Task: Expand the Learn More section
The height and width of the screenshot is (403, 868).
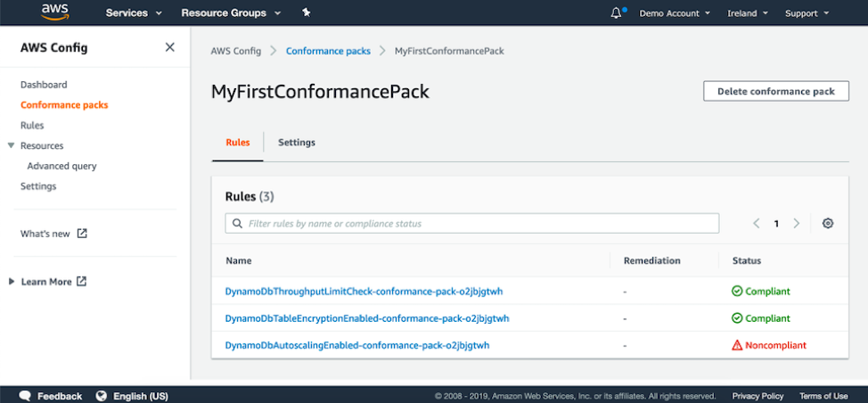Action: [12, 281]
